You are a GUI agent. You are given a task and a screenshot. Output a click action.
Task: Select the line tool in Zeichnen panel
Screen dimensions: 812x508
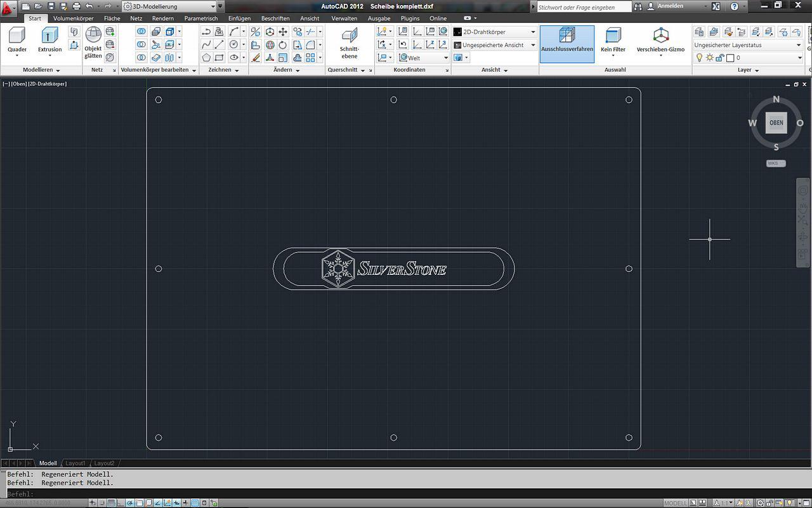click(x=219, y=44)
